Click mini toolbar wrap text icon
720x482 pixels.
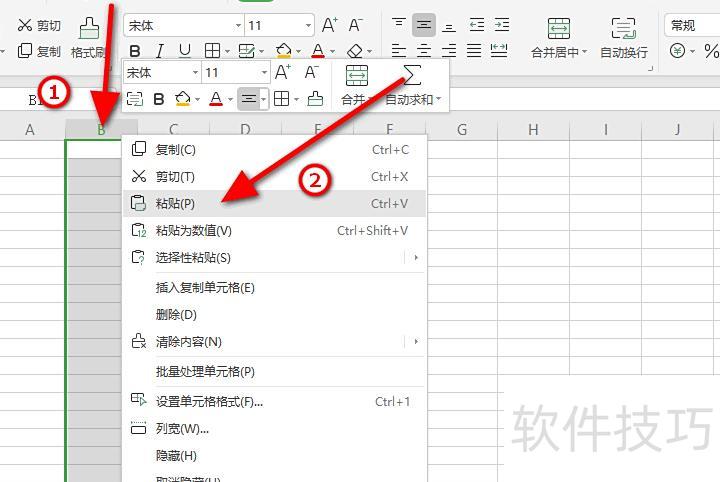tap(134, 99)
